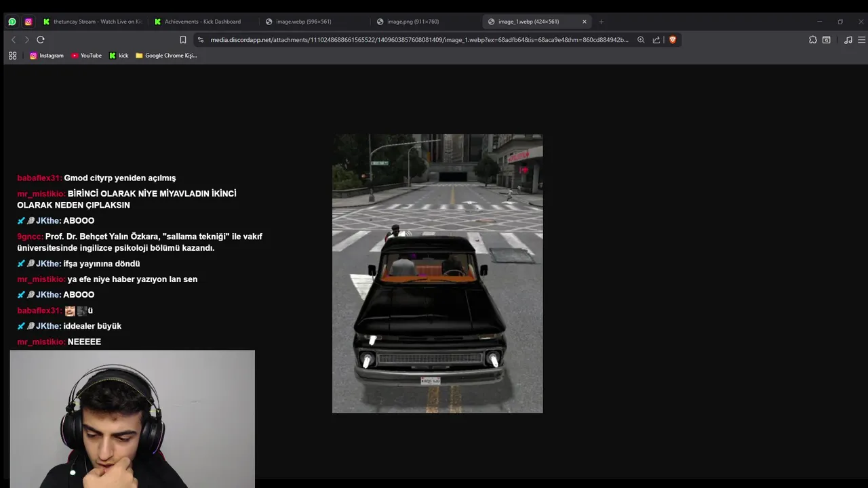Click 'BİRİNCİ OLARAK NİYE MİYAVLADIN' chat message
Viewport: 868px width, 488px height.
pyautogui.click(x=127, y=199)
